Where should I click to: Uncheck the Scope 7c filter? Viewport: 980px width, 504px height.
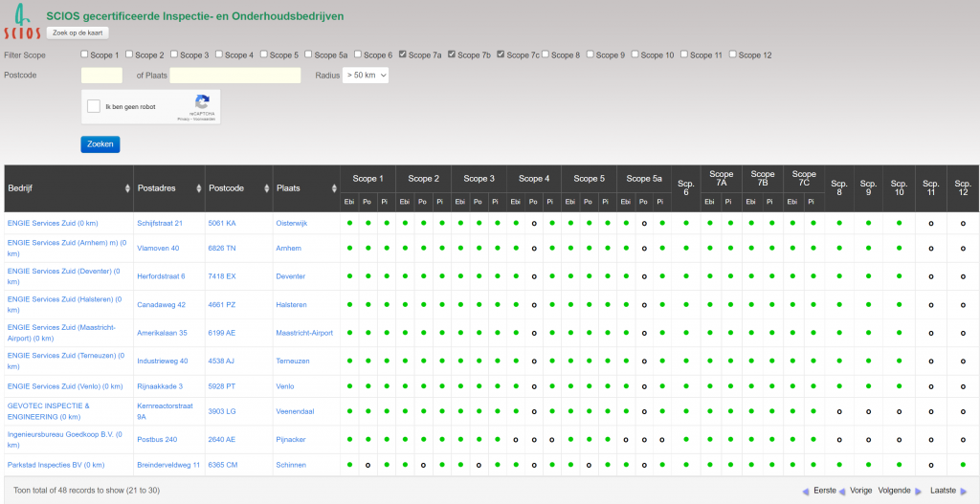coord(501,55)
